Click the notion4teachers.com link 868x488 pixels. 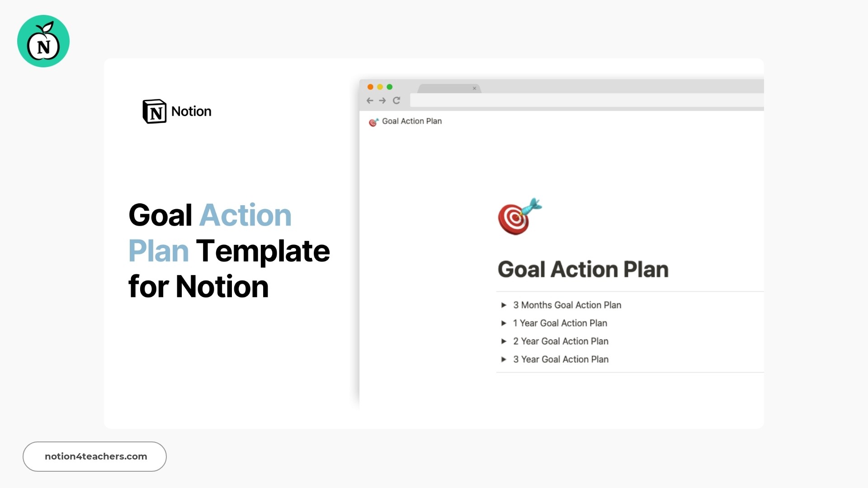[x=95, y=456]
